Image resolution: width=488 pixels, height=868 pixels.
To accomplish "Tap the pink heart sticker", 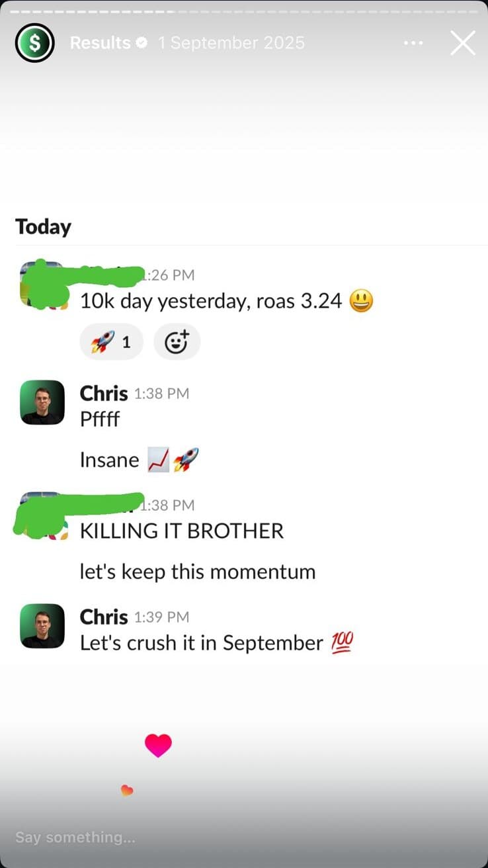I will coord(159,744).
